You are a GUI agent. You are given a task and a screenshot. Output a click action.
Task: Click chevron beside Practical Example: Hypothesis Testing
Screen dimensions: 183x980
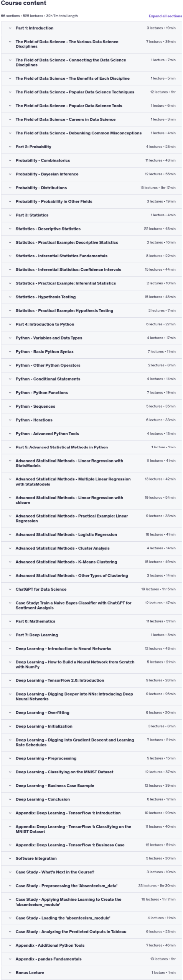[10, 311]
